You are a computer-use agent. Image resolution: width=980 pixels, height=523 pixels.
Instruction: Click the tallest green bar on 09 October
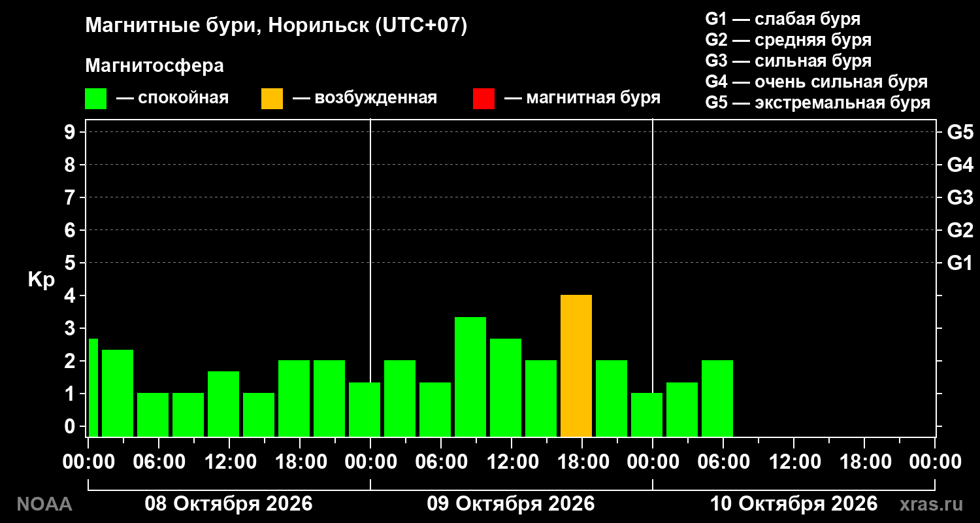pos(470,377)
